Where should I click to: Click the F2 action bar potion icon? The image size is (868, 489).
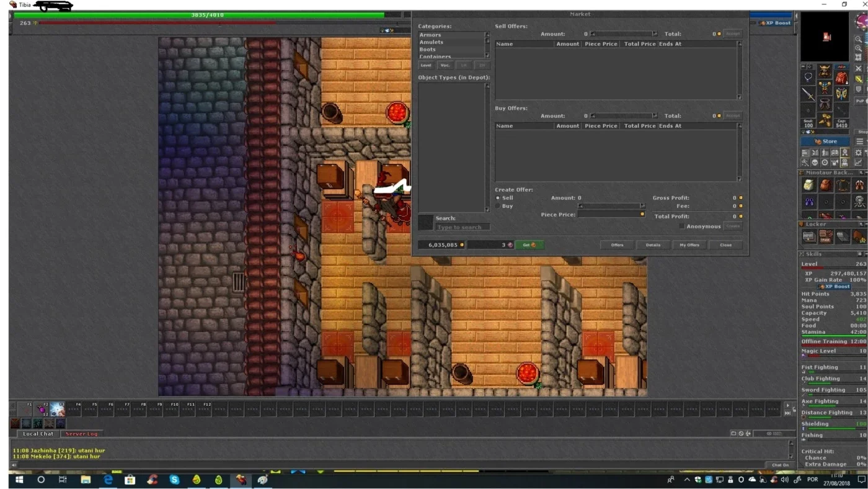click(41, 409)
